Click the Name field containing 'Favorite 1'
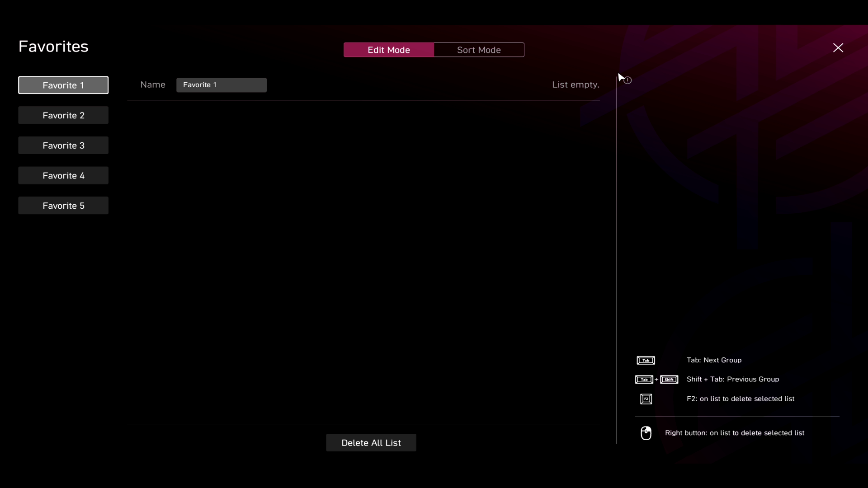The width and height of the screenshot is (868, 488). tap(221, 85)
